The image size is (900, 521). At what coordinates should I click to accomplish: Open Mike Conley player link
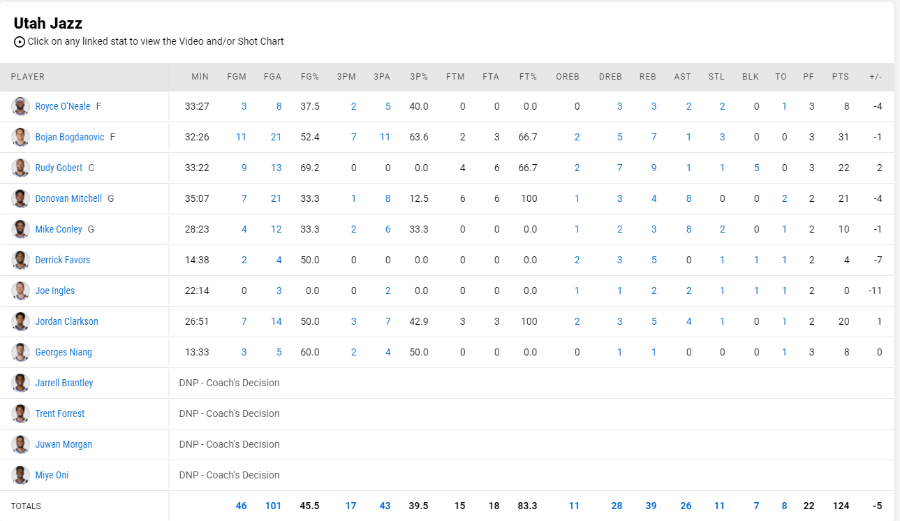click(59, 230)
